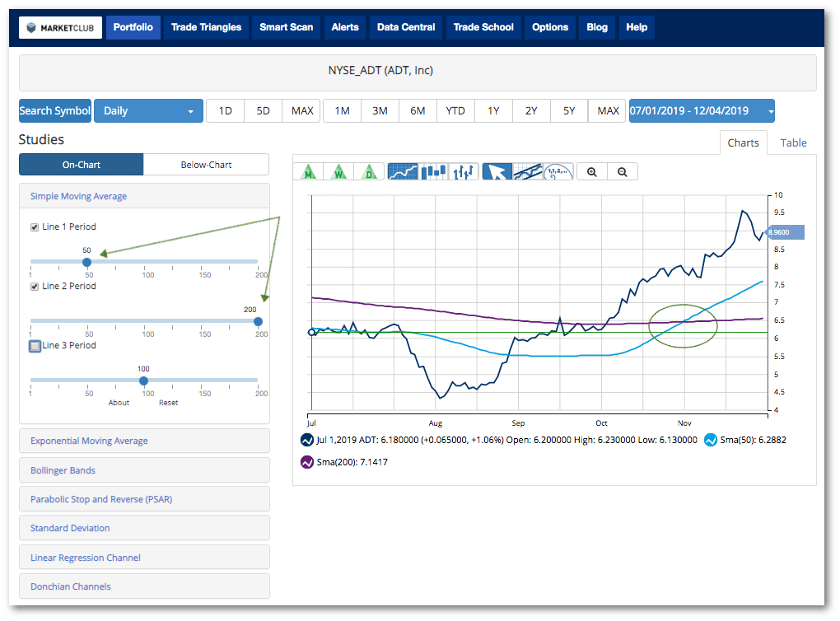Select the 5D intraday range

pos(263,111)
